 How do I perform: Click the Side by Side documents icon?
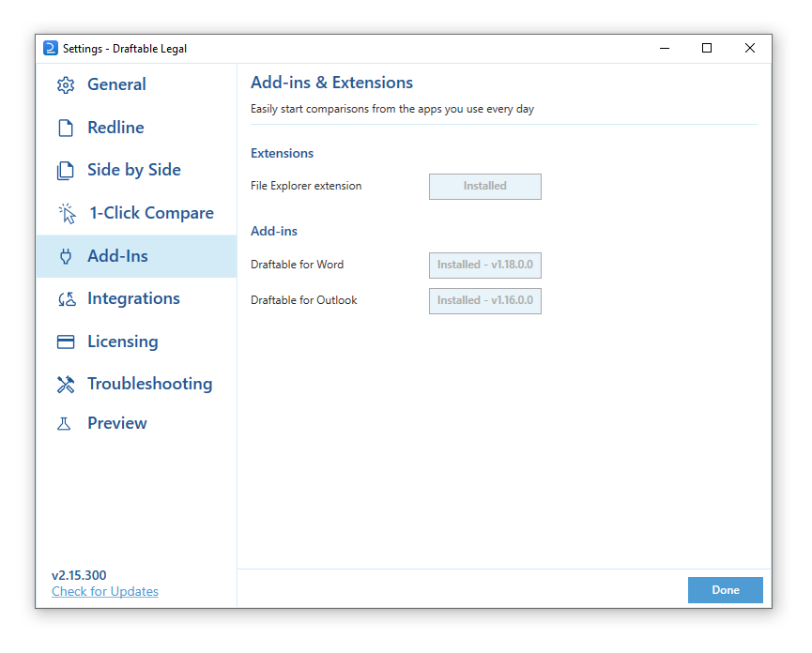coord(66,171)
